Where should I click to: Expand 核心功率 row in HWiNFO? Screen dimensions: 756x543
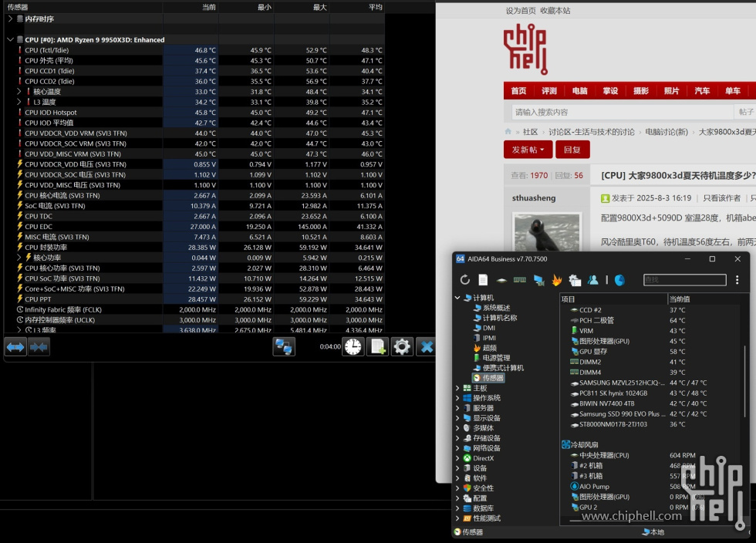[19, 257]
